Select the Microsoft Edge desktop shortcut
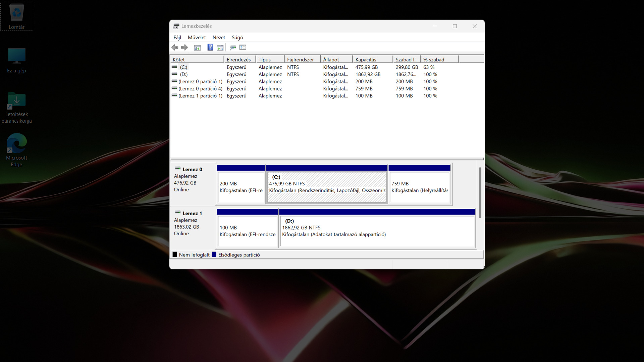Screen dimensions: 644x362 coord(16,150)
